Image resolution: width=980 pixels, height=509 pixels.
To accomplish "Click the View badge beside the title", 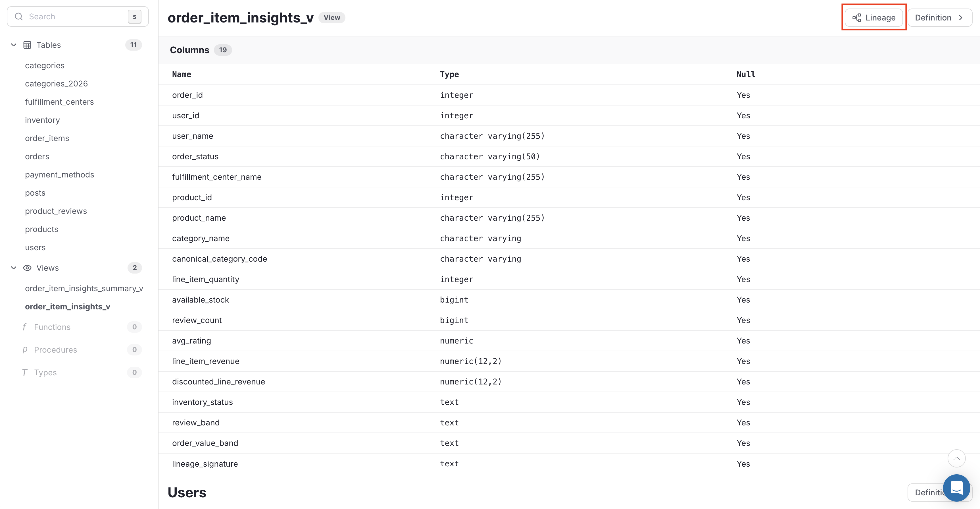I will click(331, 18).
